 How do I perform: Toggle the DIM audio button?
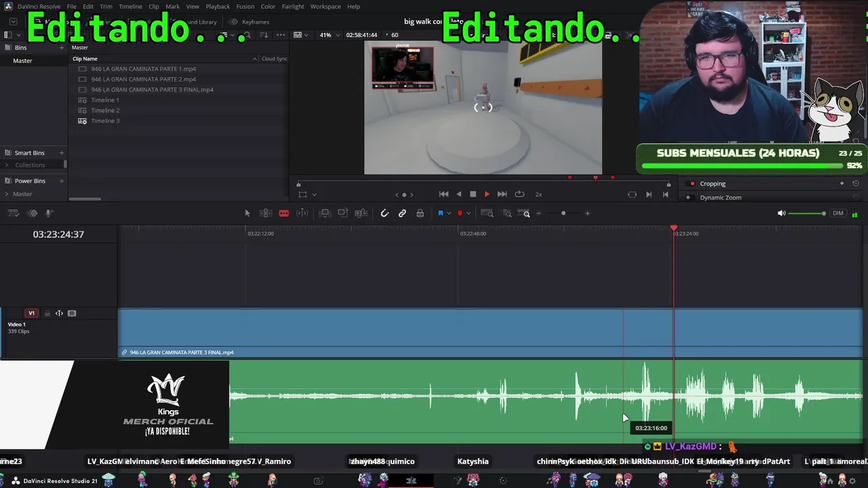point(838,213)
